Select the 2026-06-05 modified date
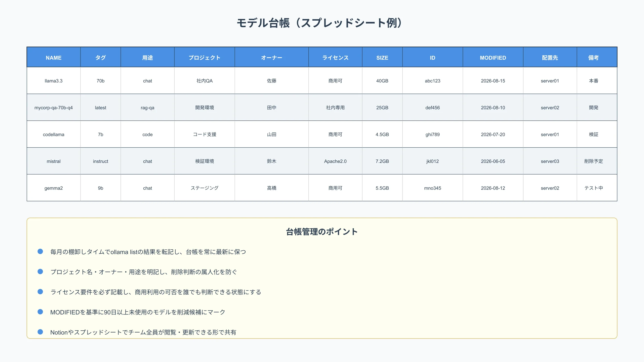The image size is (644, 362). click(x=493, y=161)
